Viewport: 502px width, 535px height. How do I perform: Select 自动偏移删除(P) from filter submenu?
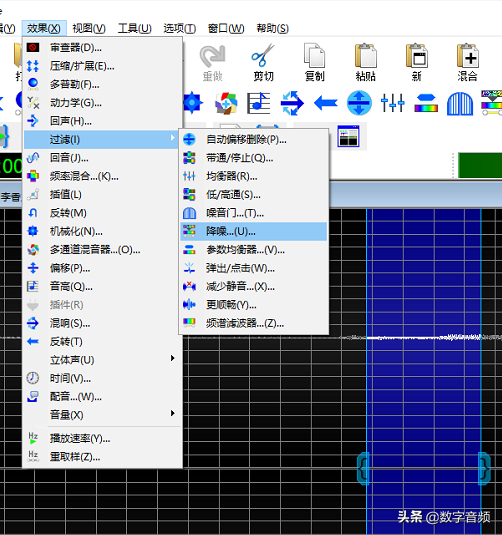(253, 140)
